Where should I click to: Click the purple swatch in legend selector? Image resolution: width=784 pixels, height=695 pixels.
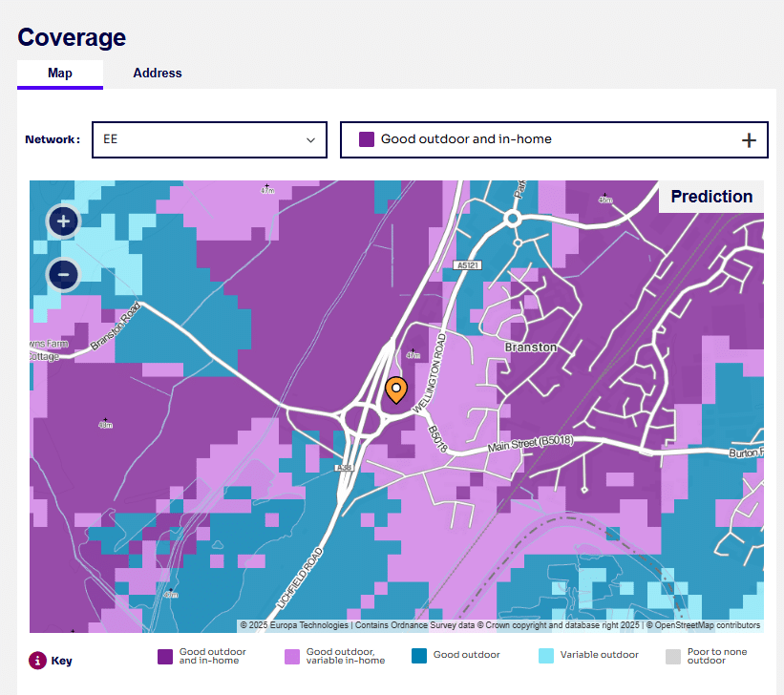click(366, 139)
